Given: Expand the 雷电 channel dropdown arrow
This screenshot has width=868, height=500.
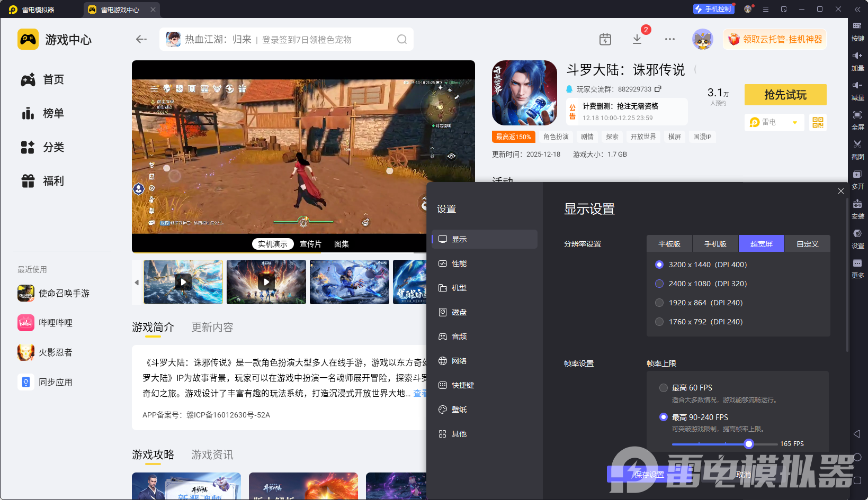Looking at the screenshot, I should click(795, 123).
